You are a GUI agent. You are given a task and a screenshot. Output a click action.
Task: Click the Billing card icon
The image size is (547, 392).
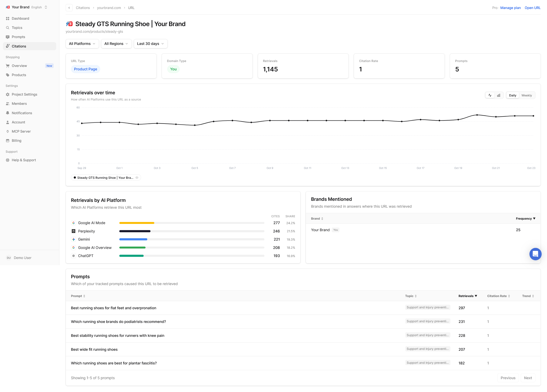coord(7,141)
